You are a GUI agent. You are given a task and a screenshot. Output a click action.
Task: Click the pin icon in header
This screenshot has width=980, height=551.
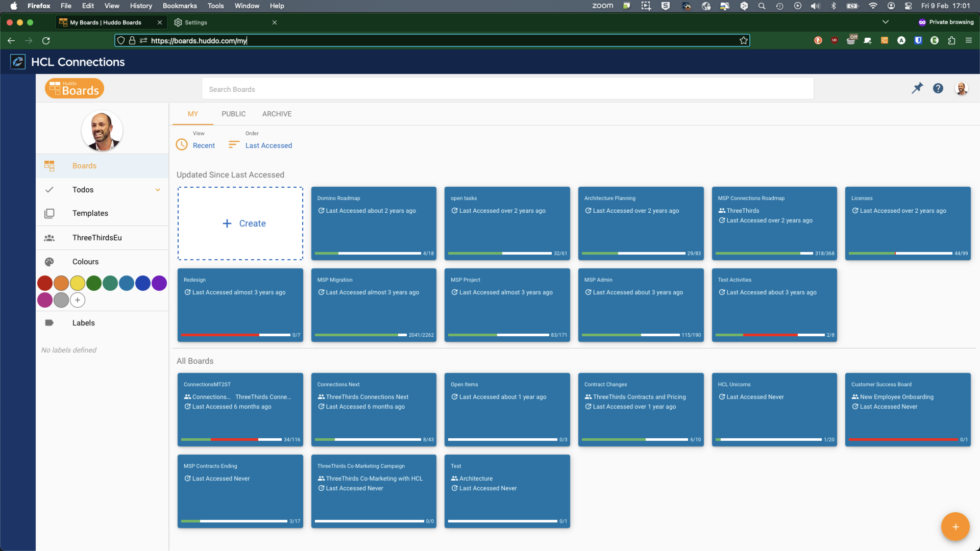tap(917, 88)
